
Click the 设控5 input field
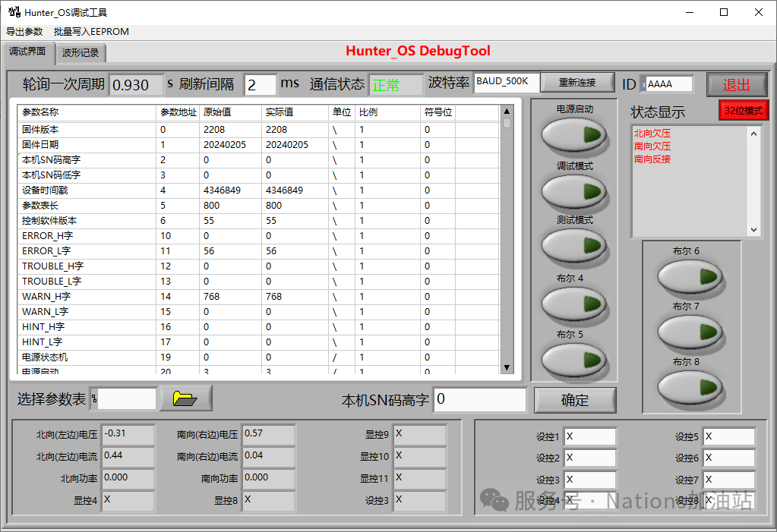tap(729, 436)
